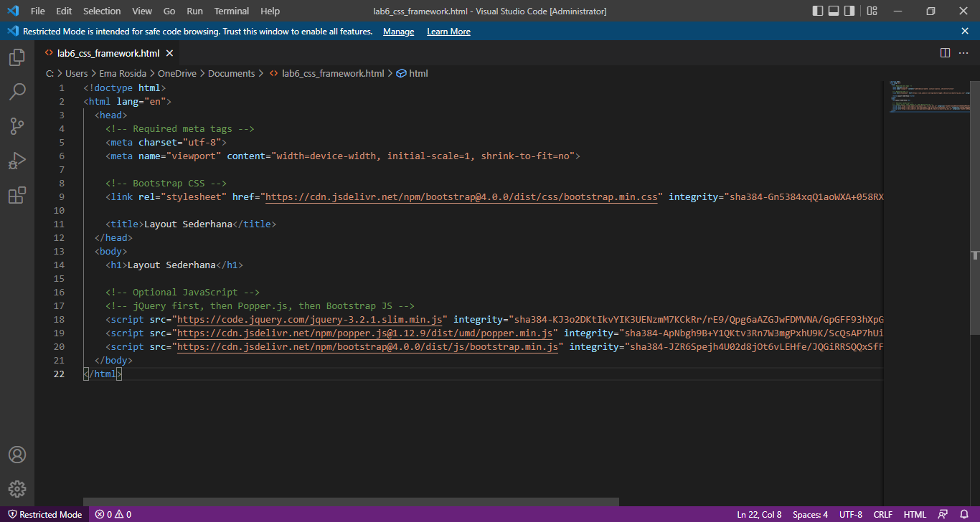This screenshot has height=522, width=980.
Task: Click HTML language mode selector
Action: pyautogui.click(x=915, y=514)
